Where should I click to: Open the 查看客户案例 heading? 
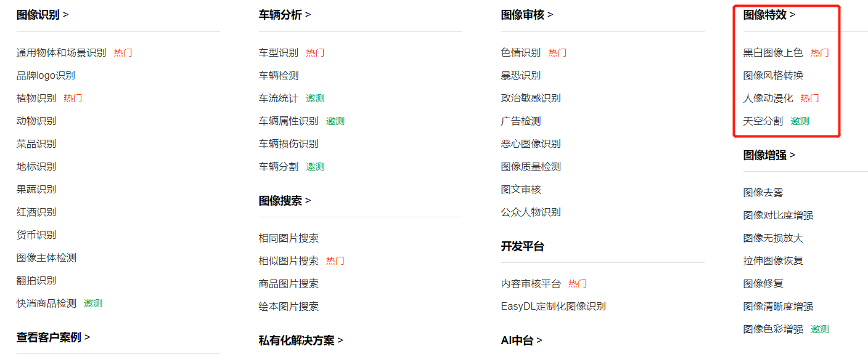[53, 337]
